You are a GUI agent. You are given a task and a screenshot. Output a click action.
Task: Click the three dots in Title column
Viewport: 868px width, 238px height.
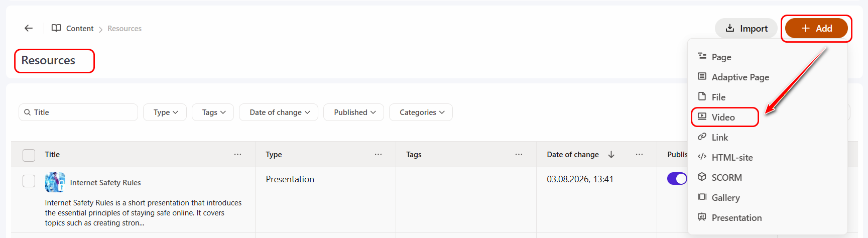pos(237,154)
